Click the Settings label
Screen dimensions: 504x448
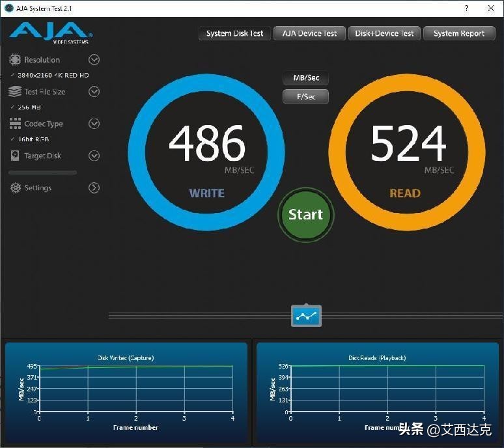pyautogui.click(x=38, y=188)
